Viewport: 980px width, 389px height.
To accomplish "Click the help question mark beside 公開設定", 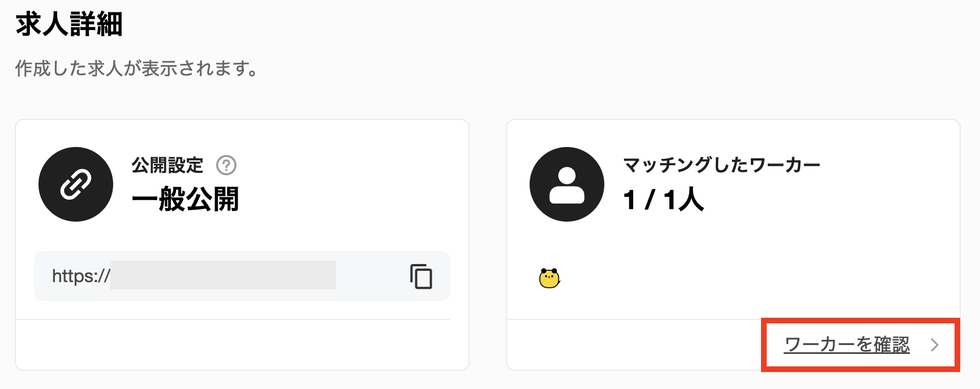I will (226, 165).
